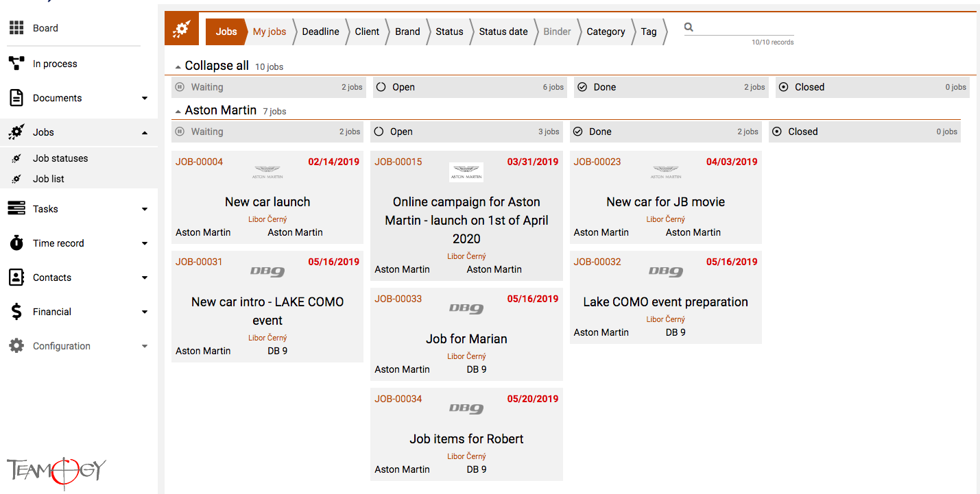Click the orange jobs module icon in header
This screenshot has width=980, height=494.
182,29
